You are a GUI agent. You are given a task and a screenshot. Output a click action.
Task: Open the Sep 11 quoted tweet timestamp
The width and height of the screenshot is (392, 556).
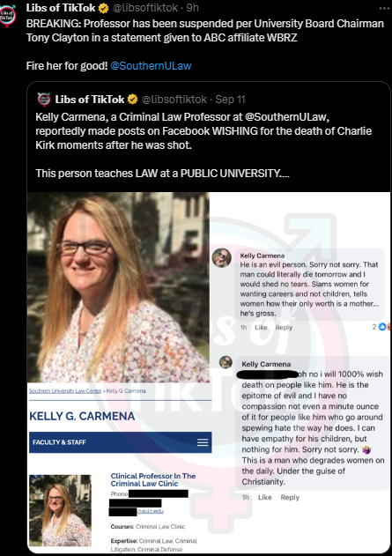pos(230,100)
